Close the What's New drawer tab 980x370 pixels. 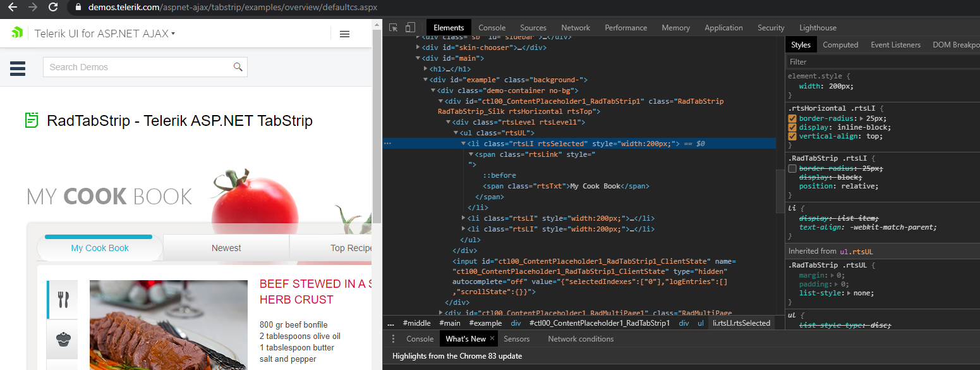(x=493, y=338)
